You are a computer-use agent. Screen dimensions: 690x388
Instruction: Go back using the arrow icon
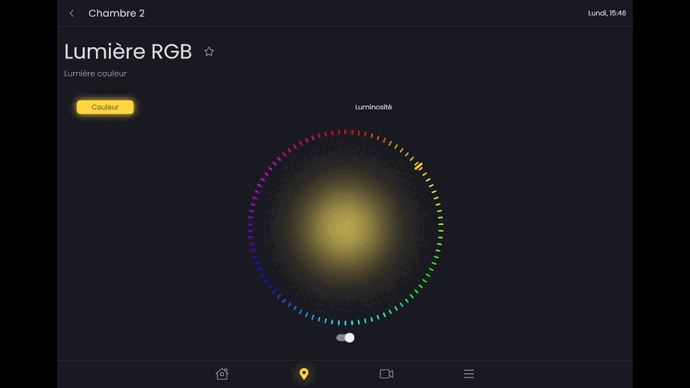(72, 13)
